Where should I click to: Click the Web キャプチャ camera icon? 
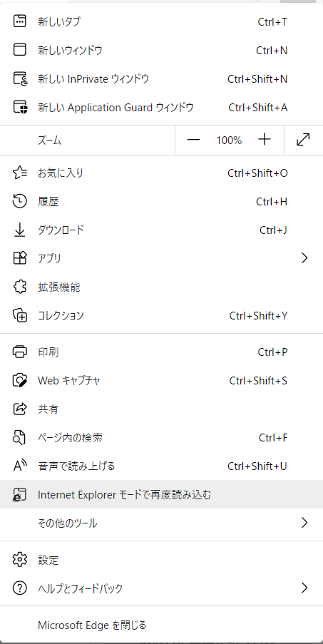coord(20,381)
